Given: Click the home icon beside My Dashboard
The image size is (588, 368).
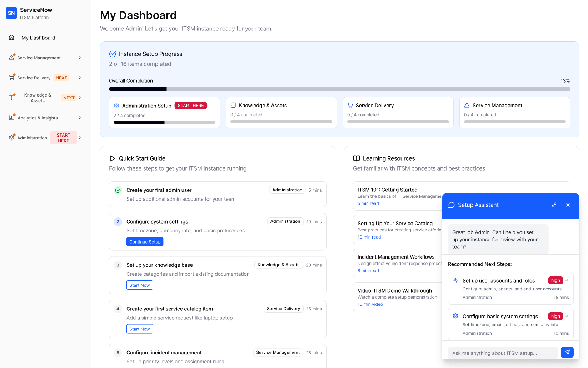Looking at the screenshot, I should tap(11, 38).
